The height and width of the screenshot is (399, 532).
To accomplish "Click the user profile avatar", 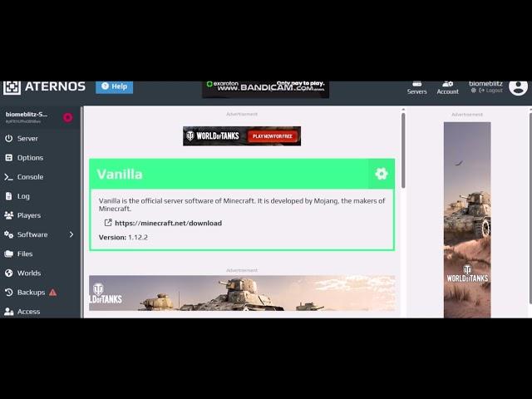I will pyautogui.click(x=518, y=87).
